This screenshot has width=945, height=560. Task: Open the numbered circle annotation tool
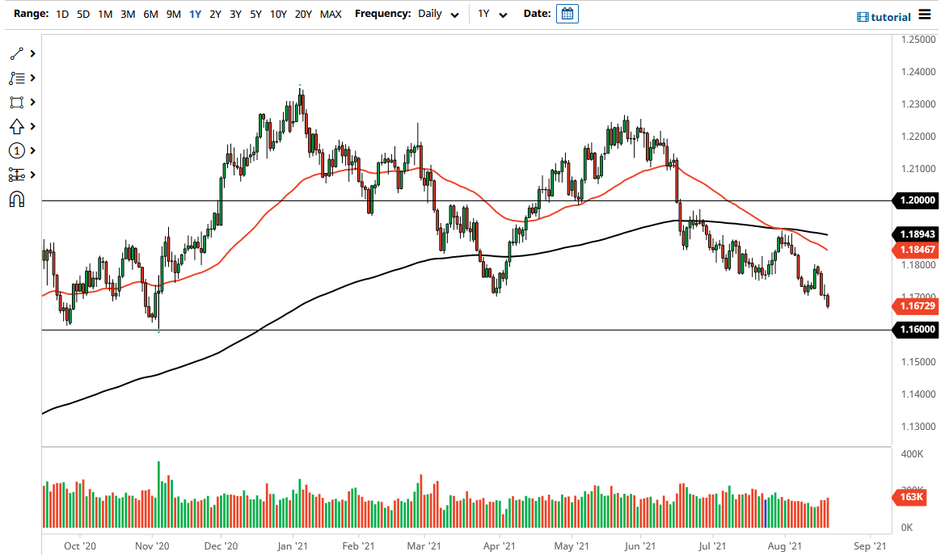[15, 150]
